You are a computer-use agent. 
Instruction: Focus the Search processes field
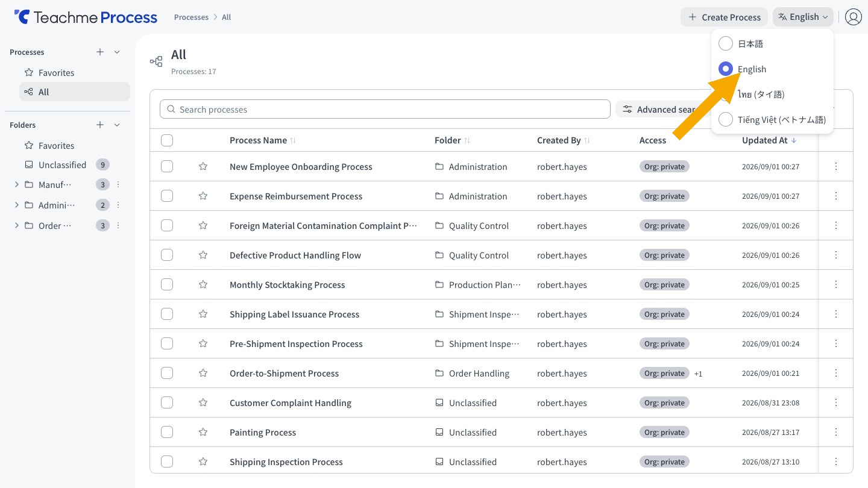point(385,109)
